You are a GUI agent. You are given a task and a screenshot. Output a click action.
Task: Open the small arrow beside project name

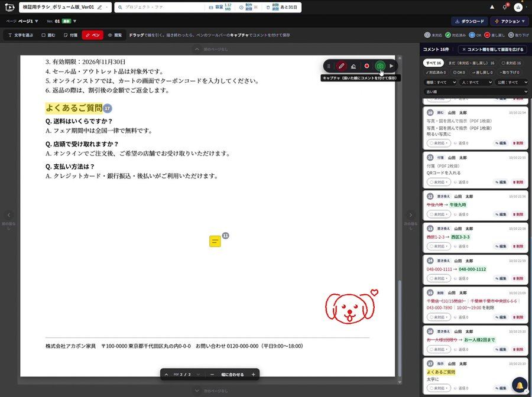point(107,7)
